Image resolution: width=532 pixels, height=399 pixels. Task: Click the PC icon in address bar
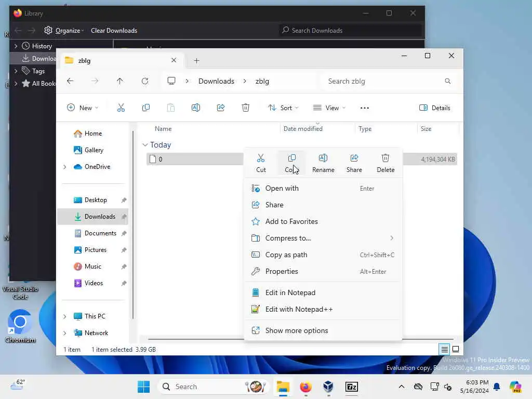[171, 81]
